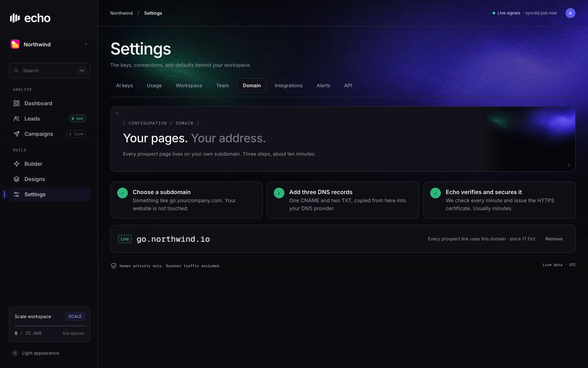Switch to the Alerts tab

click(323, 85)
